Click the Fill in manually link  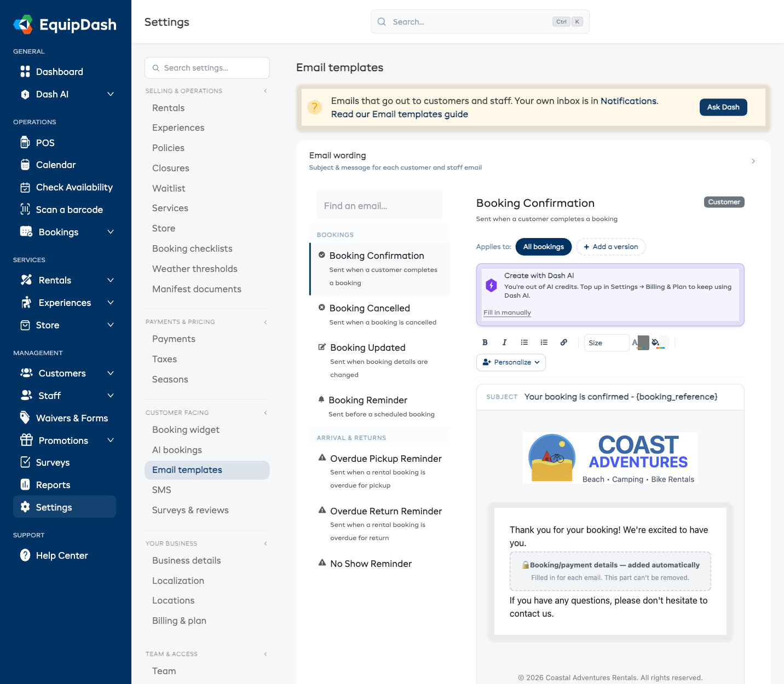point(507,312)
